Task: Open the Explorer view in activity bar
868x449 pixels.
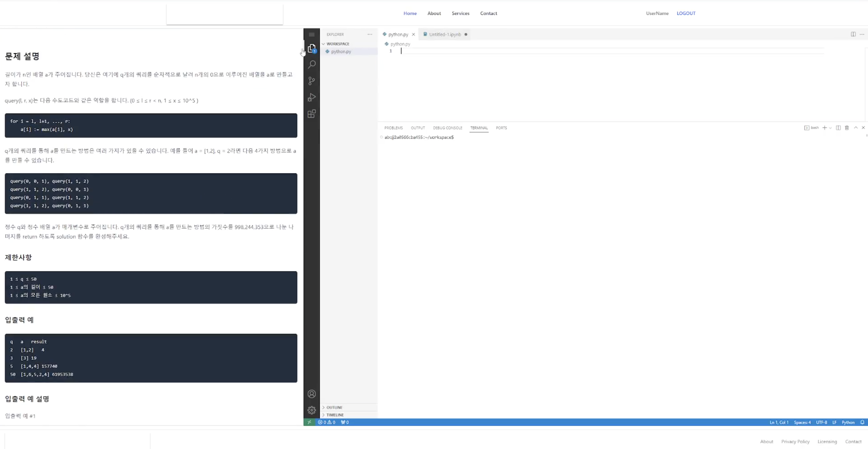Action: pos(311,49)
